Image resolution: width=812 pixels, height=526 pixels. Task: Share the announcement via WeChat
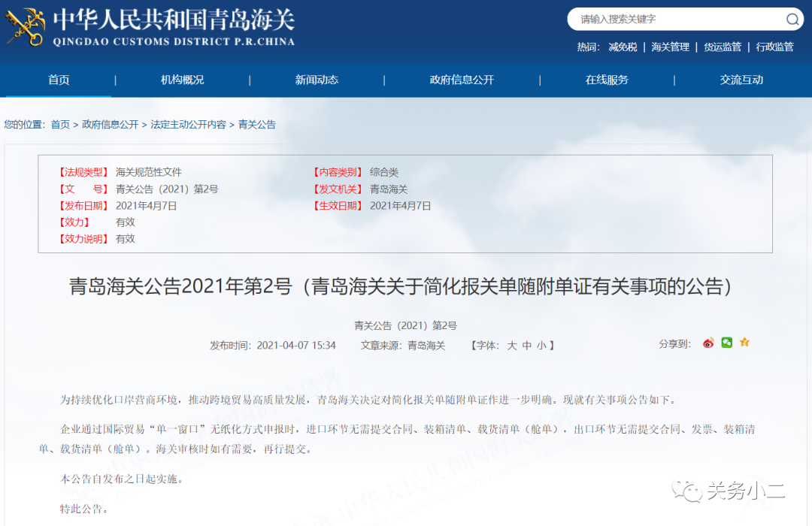point(726,342)
